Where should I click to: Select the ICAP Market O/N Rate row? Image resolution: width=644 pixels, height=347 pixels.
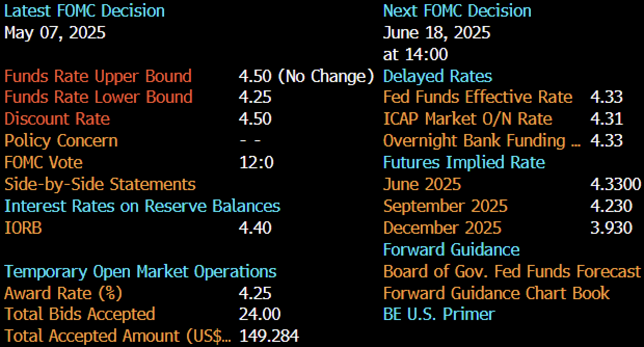(x=467, y=119)
